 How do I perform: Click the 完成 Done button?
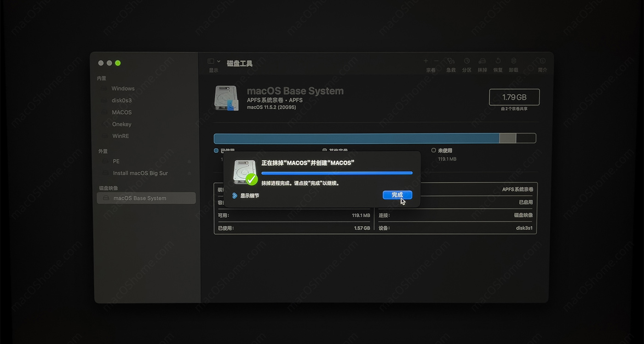(397, 195)
